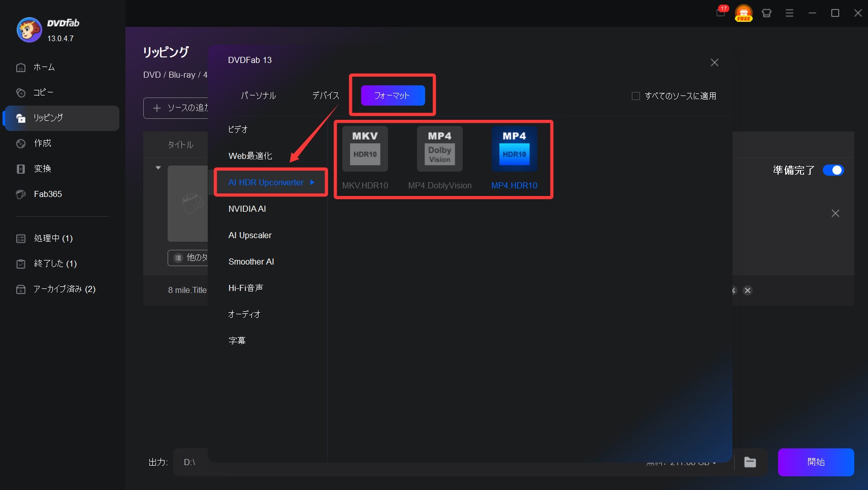Close the DVDFab 13 profile dialog
Image resolution: width=868 pixels, height=490 pixels.
[x=715, y=62]
